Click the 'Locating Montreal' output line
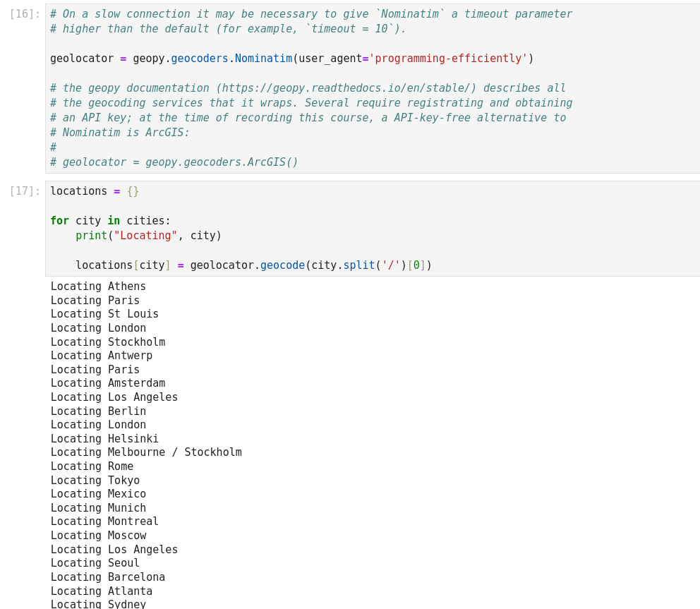The width and height of the screenshot is (700, 609). pos(104,521)
